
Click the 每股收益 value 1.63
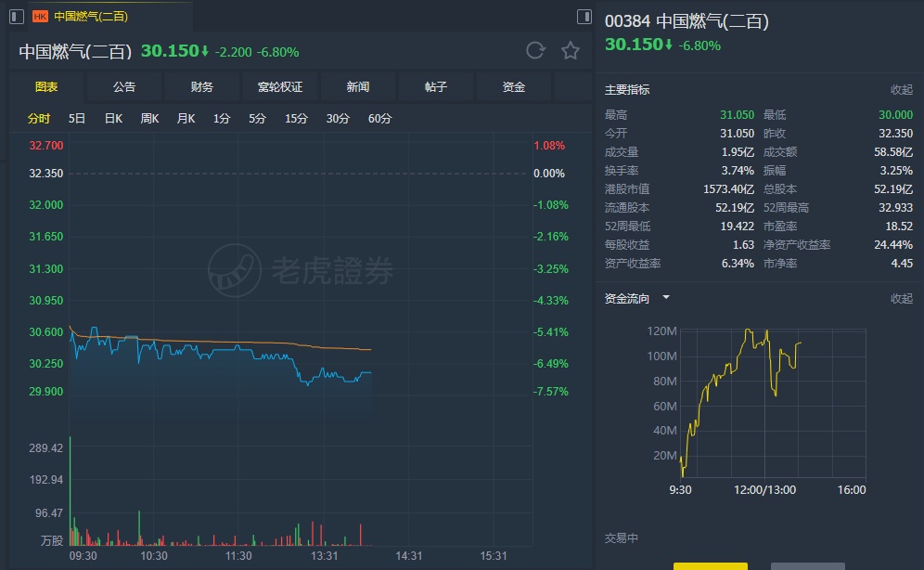(x=743, y=245)
